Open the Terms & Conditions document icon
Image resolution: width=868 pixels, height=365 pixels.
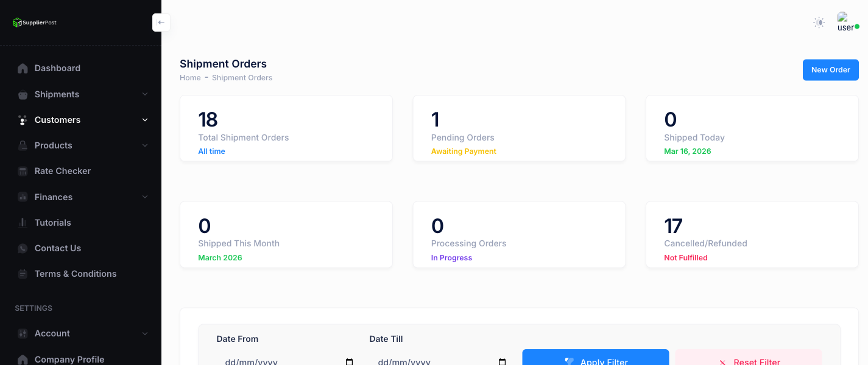pyautogui.click(x=22, y=273)
